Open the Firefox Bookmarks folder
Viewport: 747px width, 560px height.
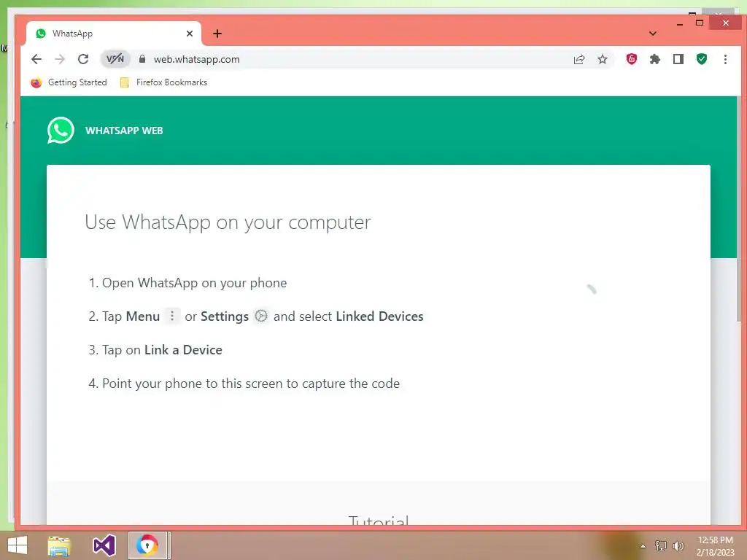(163, 82)
